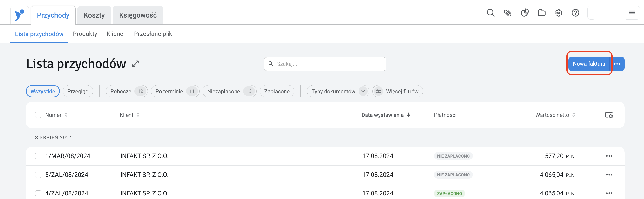Tick the checkbox for invoice 1/MAR/08/2024
This screenshot has height=199, width=644.
38,156
